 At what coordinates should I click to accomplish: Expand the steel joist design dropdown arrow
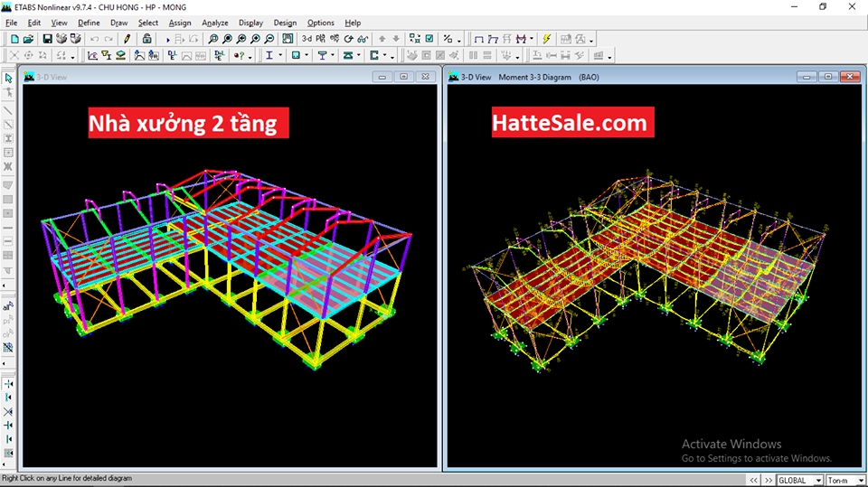[358, 55]
